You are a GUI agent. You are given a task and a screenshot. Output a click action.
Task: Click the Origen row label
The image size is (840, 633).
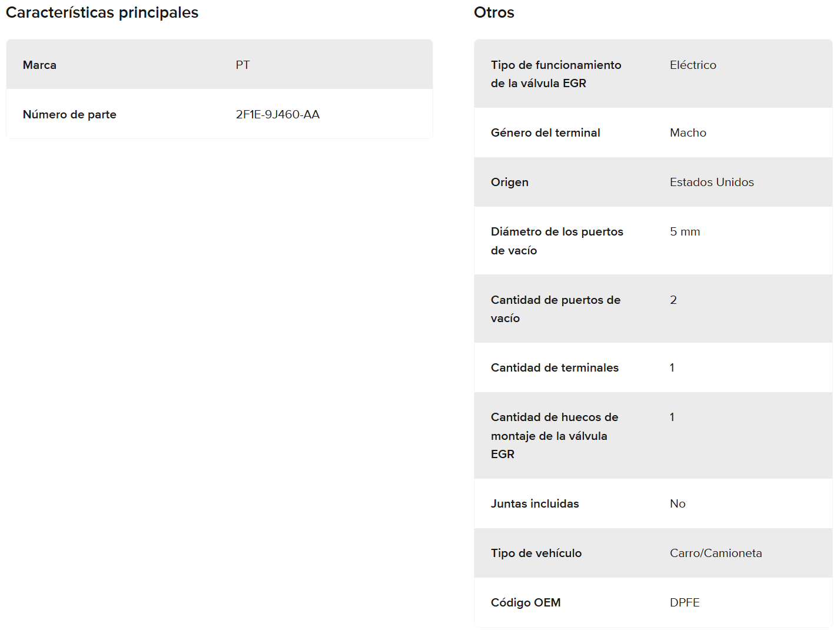tap(509, 182)
